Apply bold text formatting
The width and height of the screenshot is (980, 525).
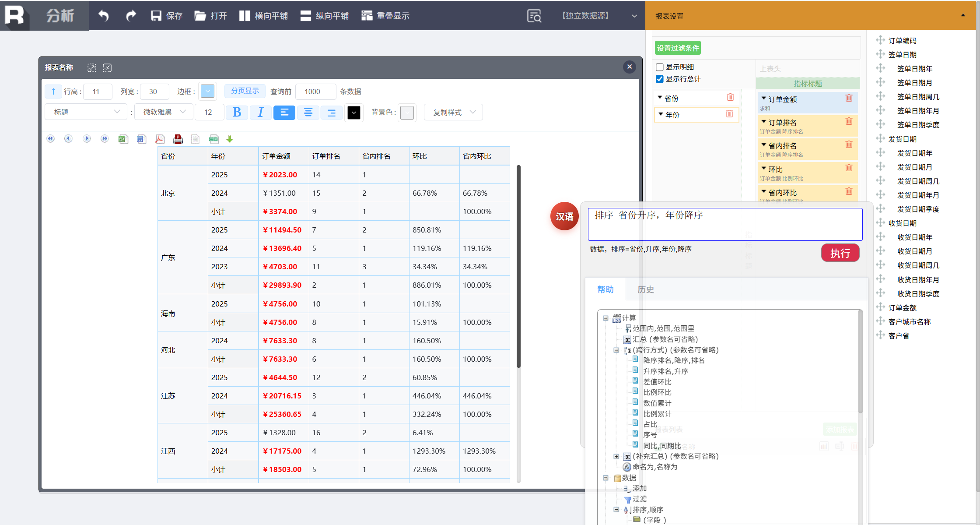[x=237, y=113]
